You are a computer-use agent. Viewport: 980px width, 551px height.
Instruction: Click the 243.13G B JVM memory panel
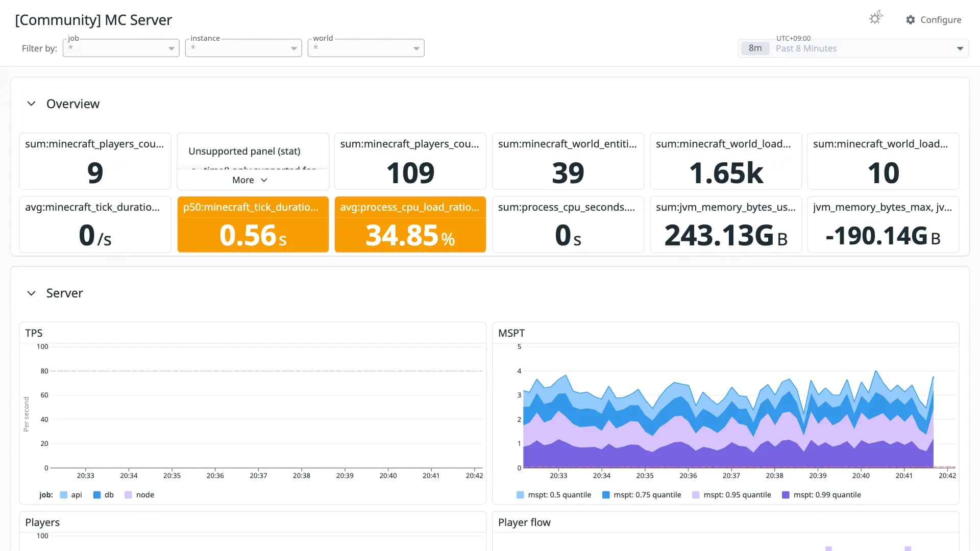click(x=726, y=224)
